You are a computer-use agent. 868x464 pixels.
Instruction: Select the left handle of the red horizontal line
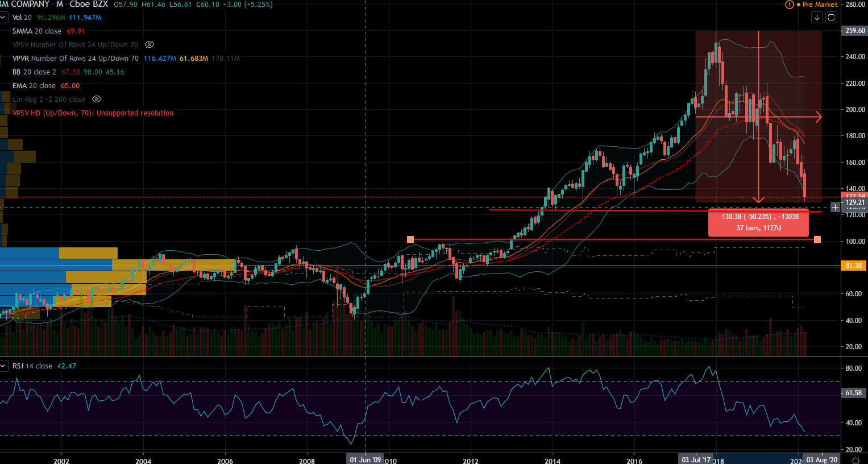[x=410, y=239]
